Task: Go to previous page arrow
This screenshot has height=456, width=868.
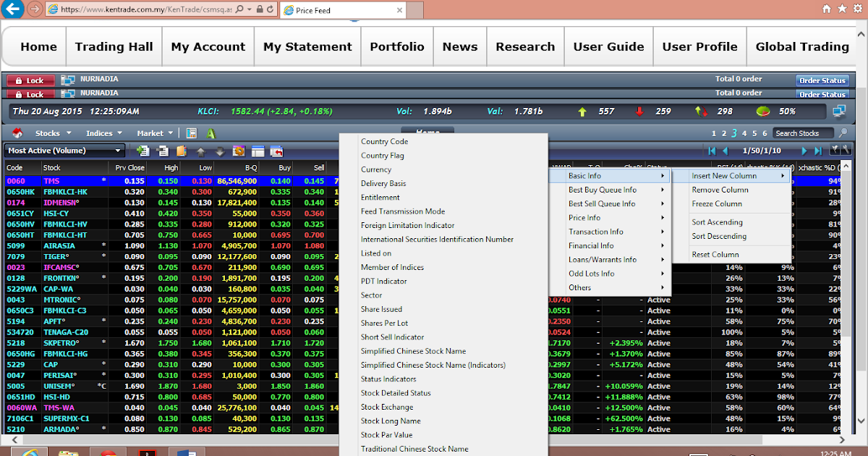Action: pyautogui.click(x=726, y=151)
